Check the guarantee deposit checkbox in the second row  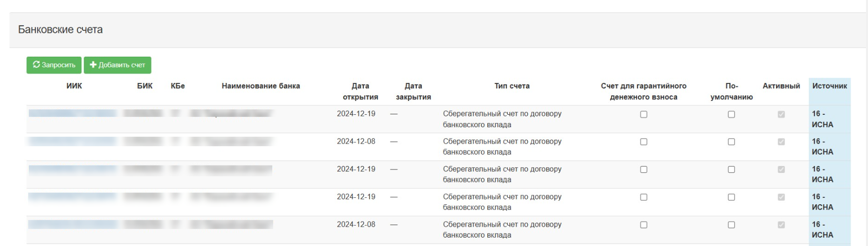[643, 142]
